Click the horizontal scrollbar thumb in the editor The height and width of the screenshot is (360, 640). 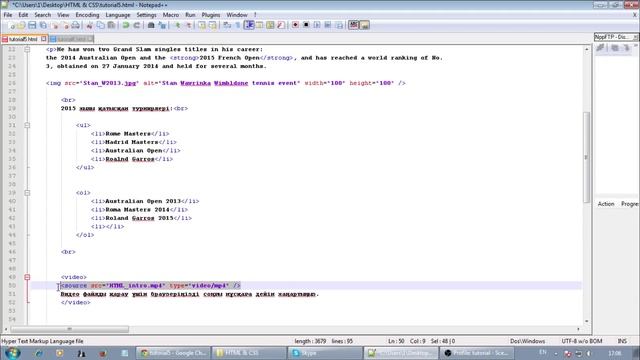[x=69, y=329]
